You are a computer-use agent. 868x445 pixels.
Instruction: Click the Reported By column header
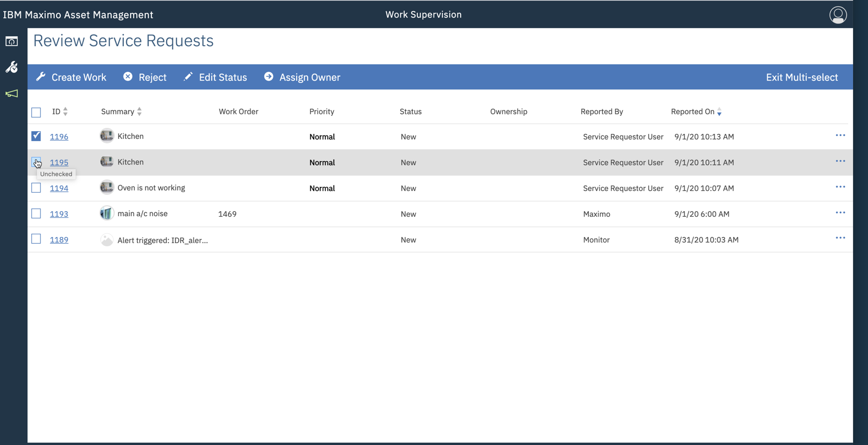[x=602, y=111]
